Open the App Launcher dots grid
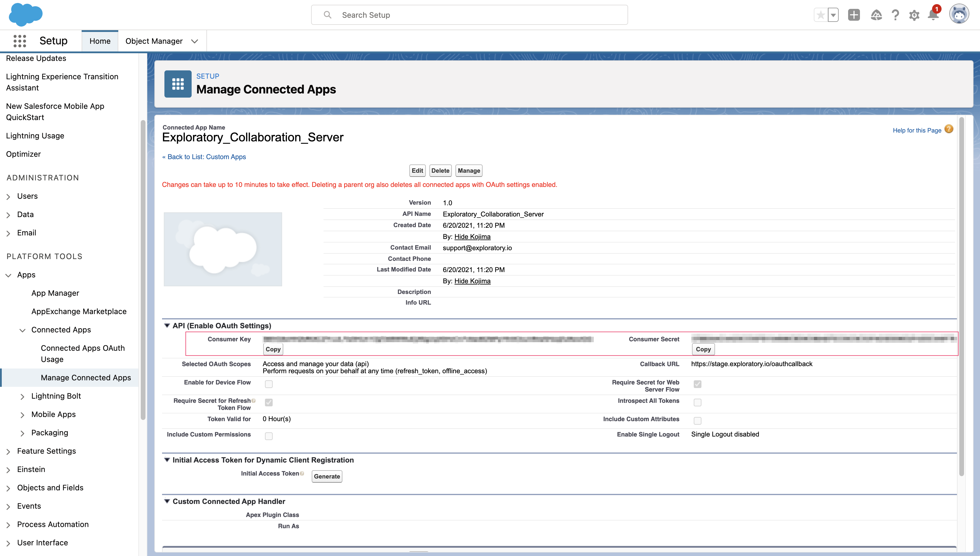The image size is (980, 556). click(x=20, y=41)
